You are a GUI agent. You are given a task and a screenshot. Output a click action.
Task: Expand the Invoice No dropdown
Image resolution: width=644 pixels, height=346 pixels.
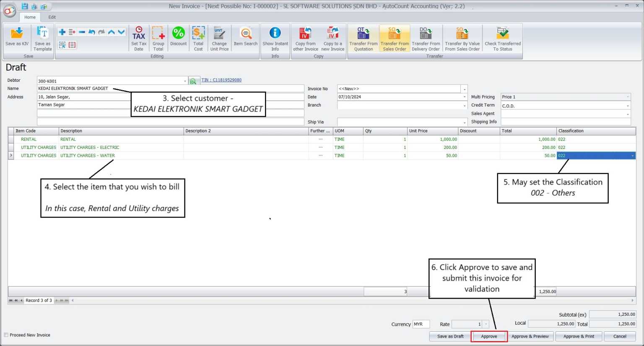[x=464, y=89]
